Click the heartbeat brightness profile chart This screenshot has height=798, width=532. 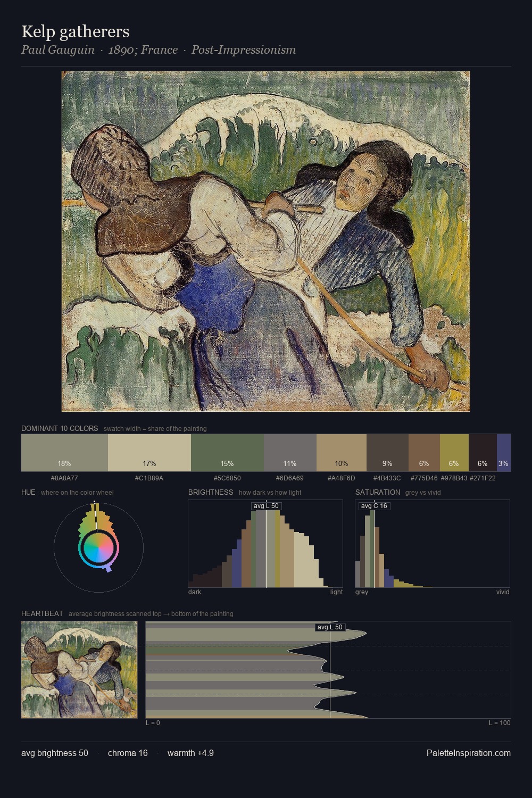point(328,670)
